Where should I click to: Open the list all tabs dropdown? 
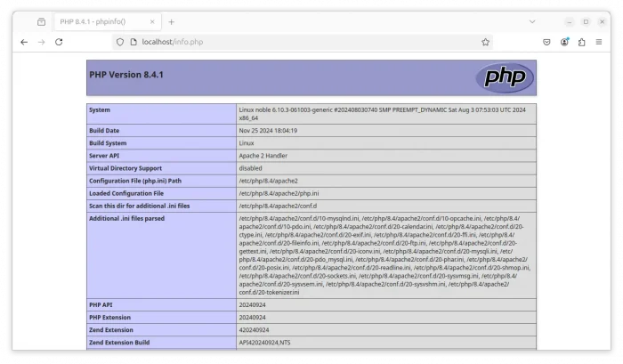click(532, 22)
